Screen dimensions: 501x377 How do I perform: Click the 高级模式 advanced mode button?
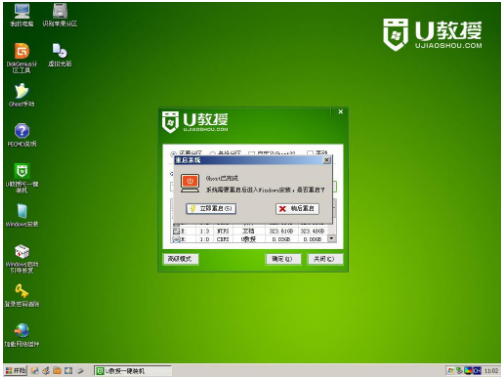point(181,259)
